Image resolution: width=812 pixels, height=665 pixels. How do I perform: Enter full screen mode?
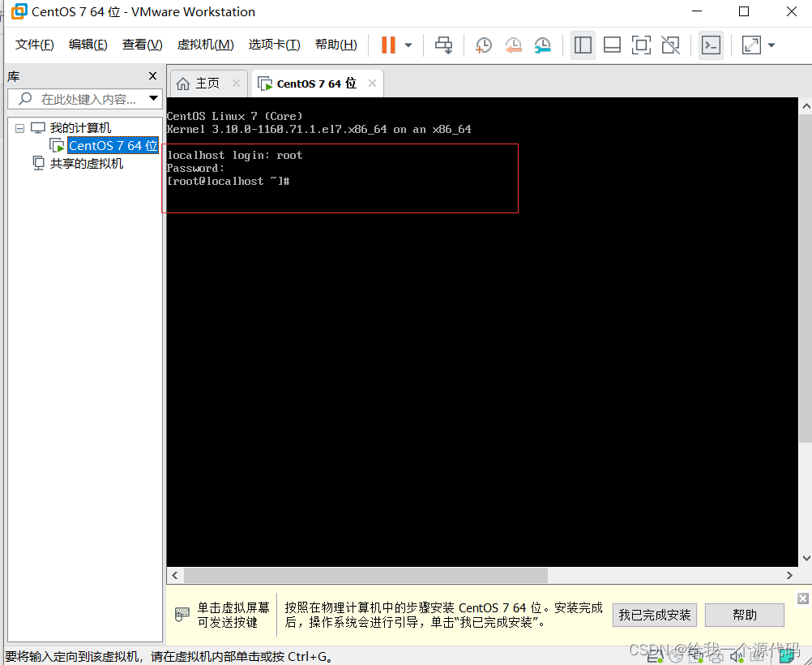click(641, 45)
